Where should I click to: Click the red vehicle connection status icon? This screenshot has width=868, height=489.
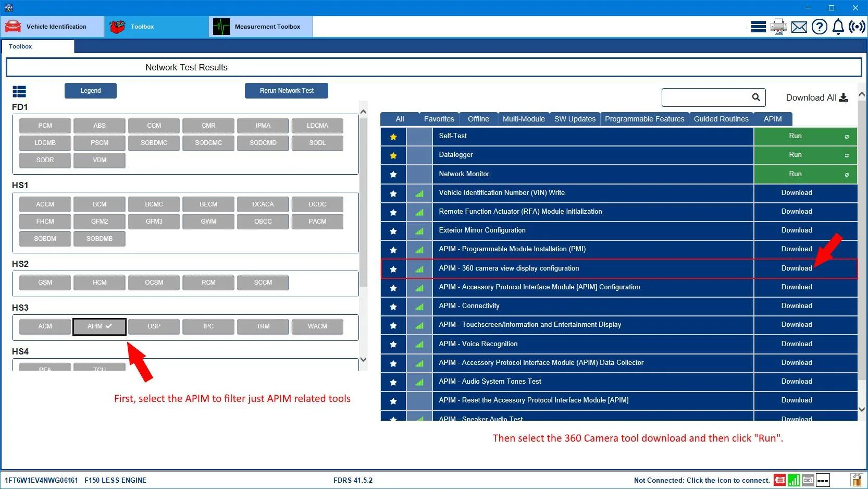pos(779,480)
